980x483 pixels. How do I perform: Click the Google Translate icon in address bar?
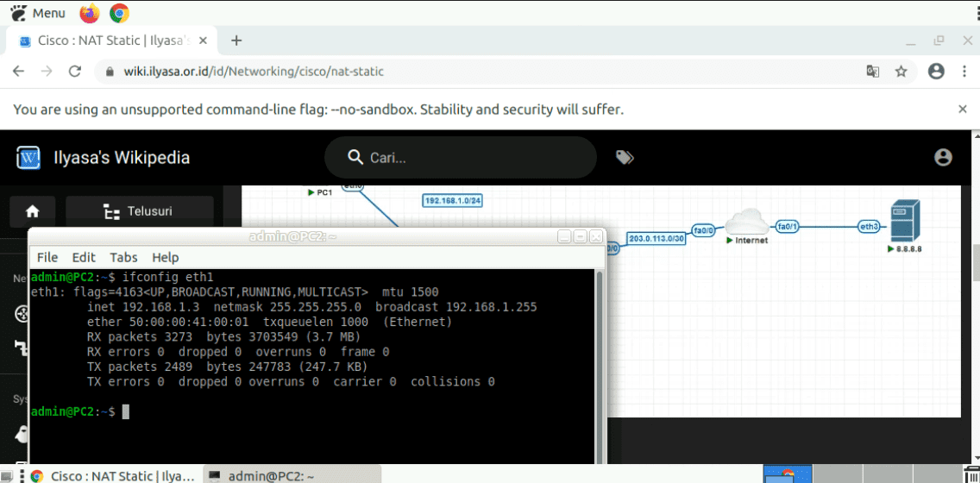click(x=873, y=72)
